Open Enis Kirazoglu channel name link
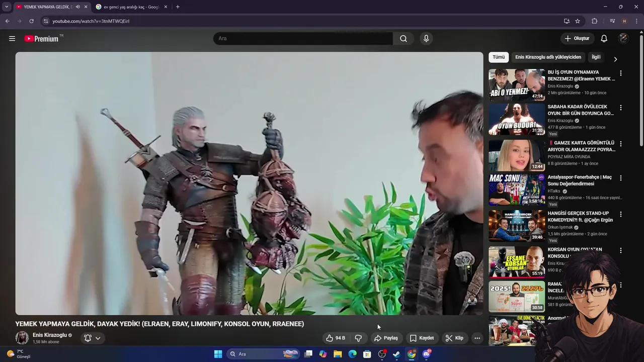 pyautogui.click(x=50, y=335)
